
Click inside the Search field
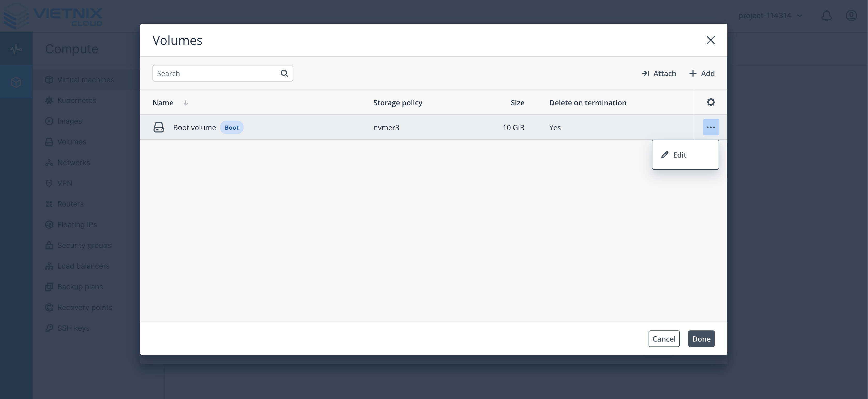pos(216,73)
